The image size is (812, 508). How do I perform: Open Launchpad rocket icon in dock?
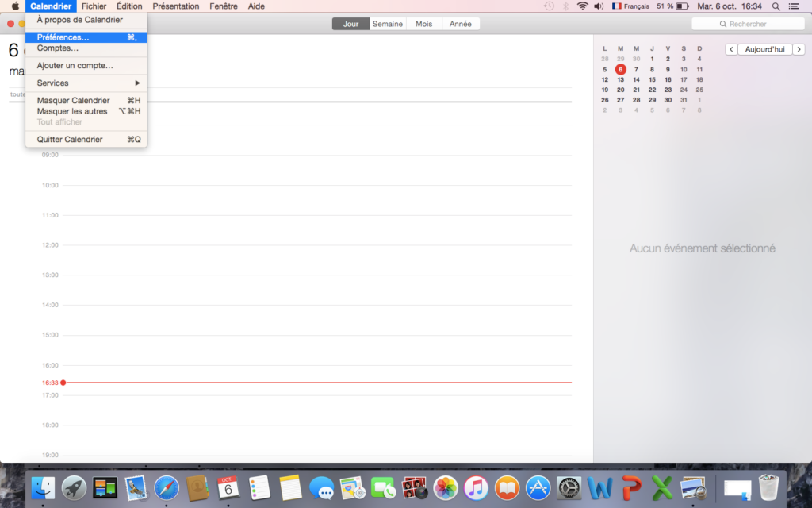click(x=74, y=487)
